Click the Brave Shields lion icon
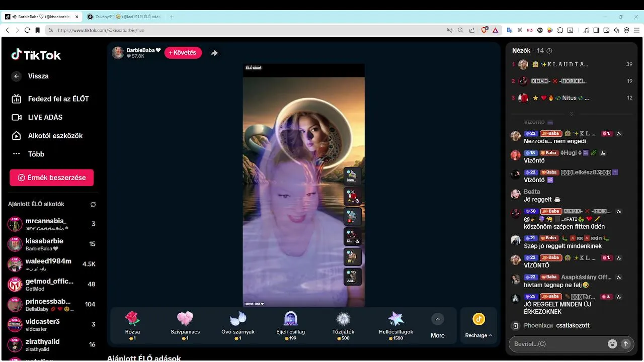The height and width of the screenshot is (362, 644). pos(485,30)
